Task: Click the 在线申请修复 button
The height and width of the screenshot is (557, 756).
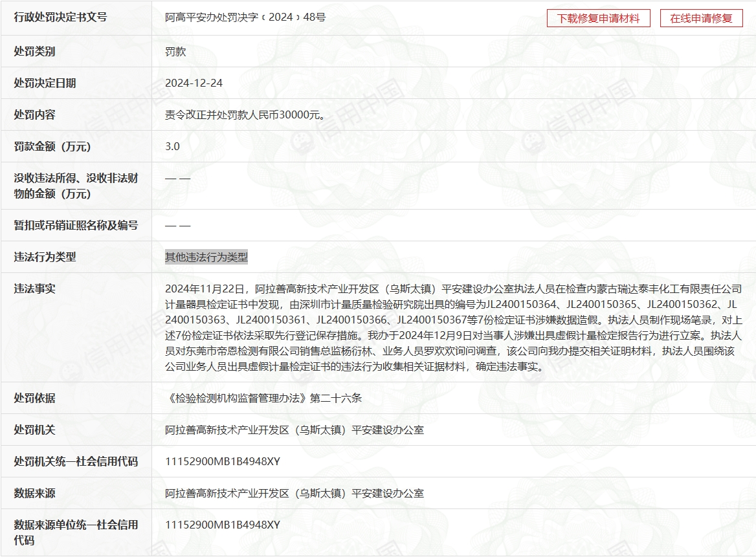Action: coord(701,18)
